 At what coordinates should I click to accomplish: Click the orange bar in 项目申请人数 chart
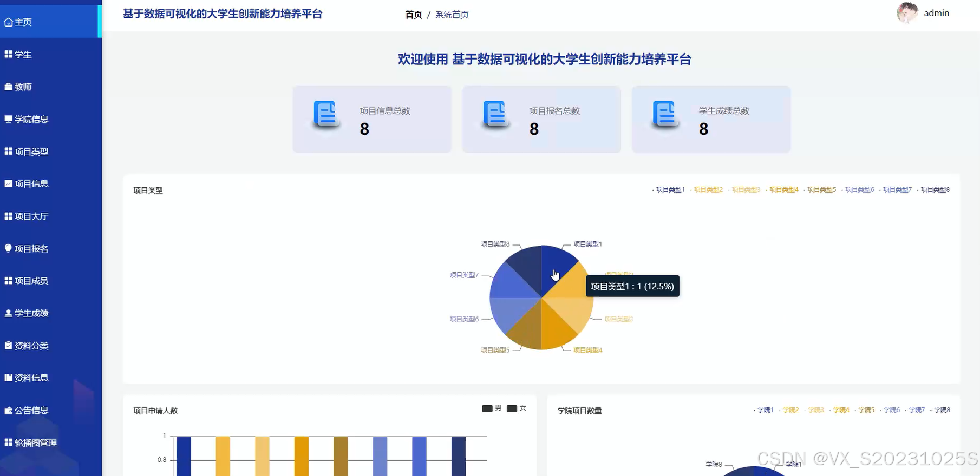point(302,456)
